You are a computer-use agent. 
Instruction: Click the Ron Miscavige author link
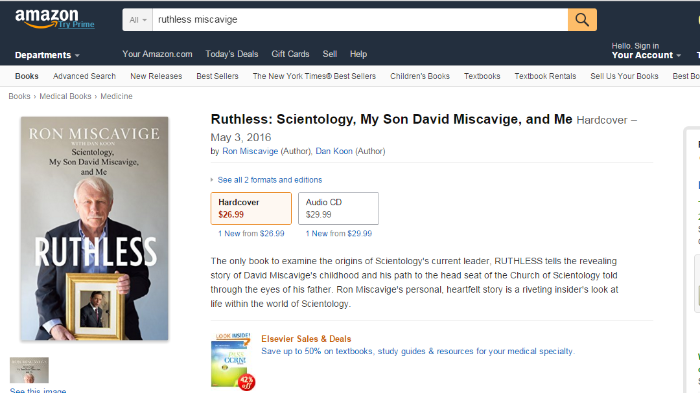pos(250,151)
